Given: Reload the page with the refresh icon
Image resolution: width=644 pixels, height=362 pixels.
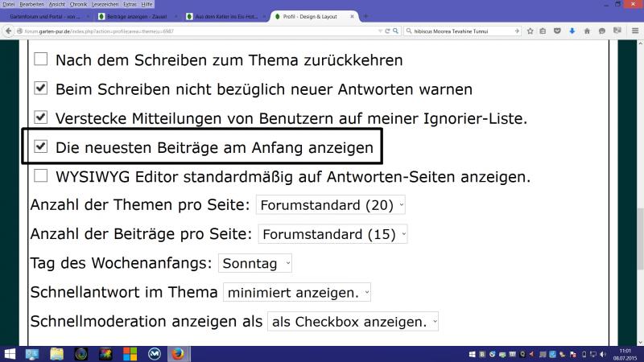Looking at the screenshot, I should 387,31.
